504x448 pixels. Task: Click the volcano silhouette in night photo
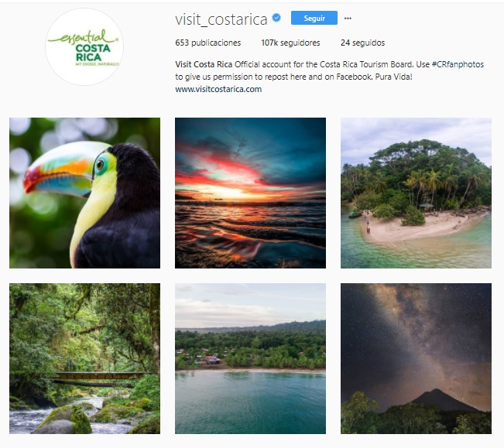click(x=441, y=400)
